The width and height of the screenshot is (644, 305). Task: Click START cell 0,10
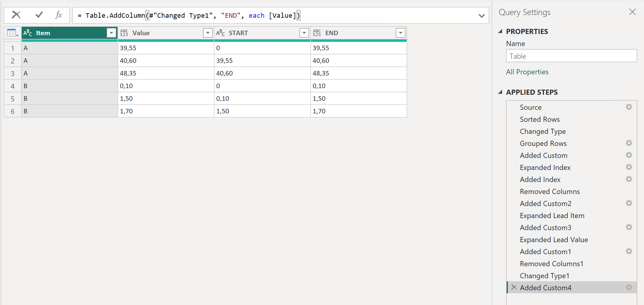pos(262,98)
